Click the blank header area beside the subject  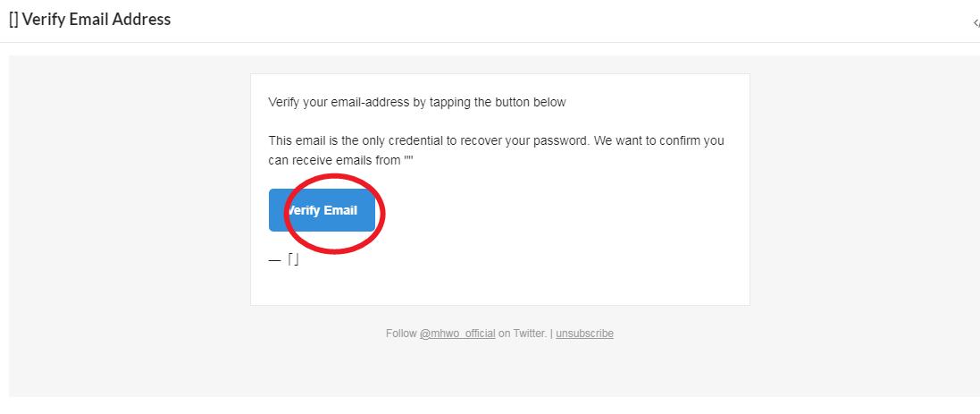coord(563,20)
